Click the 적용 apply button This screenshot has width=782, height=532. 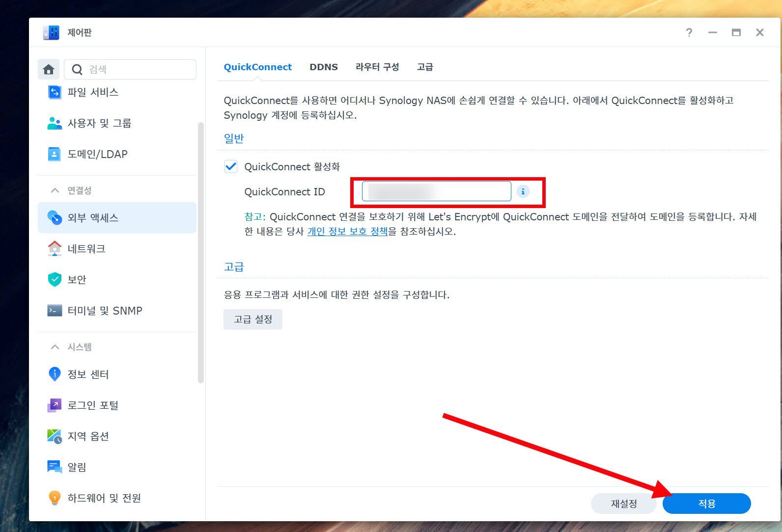(707, 504)
